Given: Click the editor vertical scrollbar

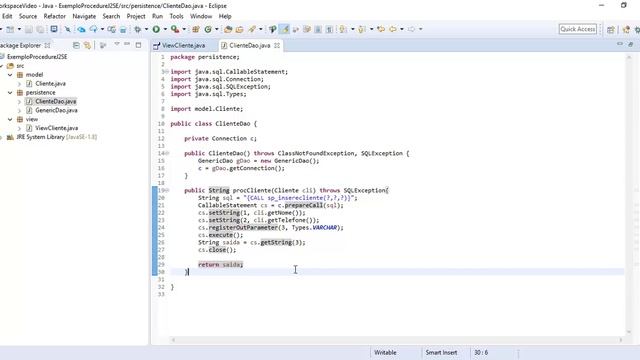Looking at the screenshot, I should 629,195.
